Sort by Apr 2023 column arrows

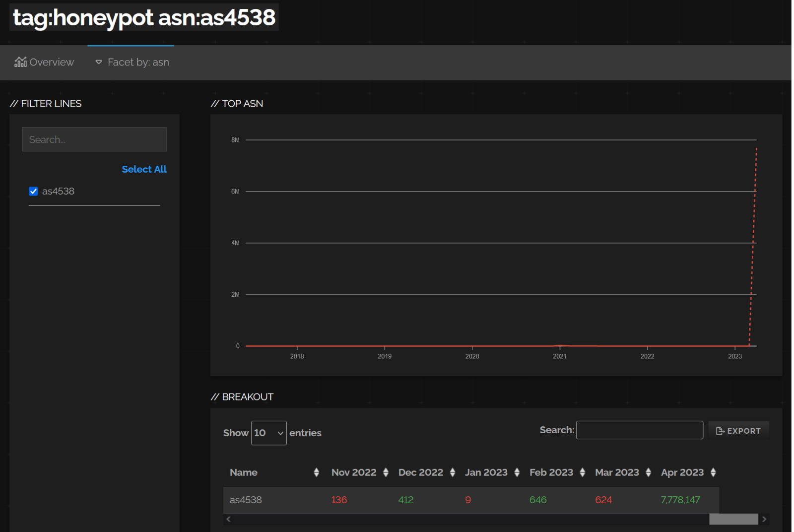click(x=713, y=472)
